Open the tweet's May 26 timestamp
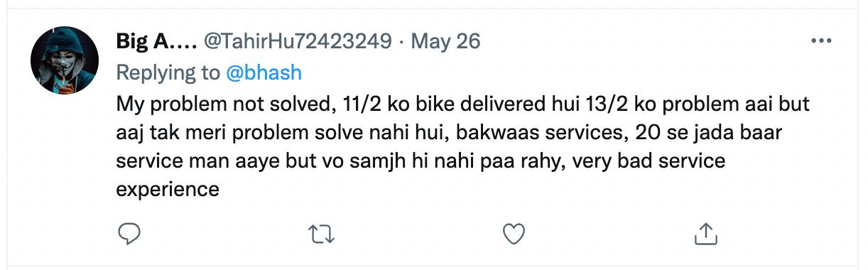Viewport: 868px width, 270px height. [445, 42]
